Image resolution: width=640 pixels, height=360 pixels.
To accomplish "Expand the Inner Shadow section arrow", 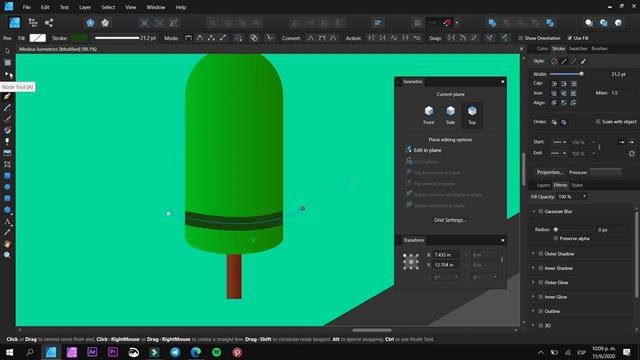I will coord(533,268).
